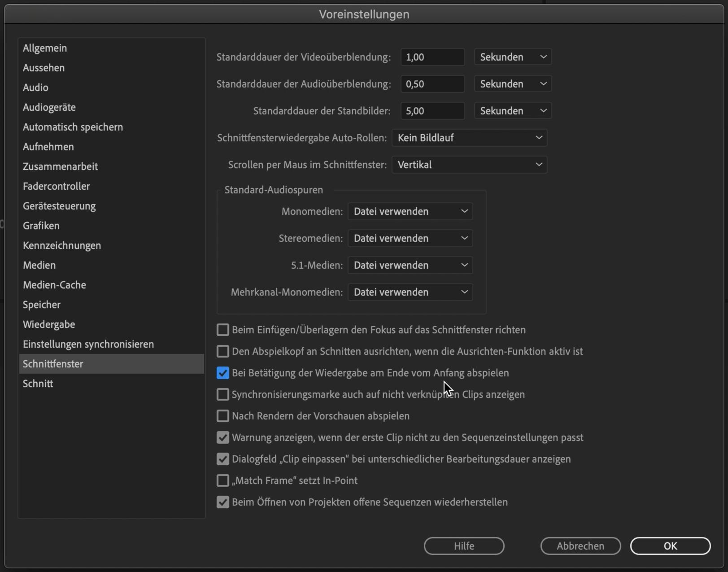Screen dimensions: 728x572
Task: Click the OK button
Action: [x=670, y=546]
